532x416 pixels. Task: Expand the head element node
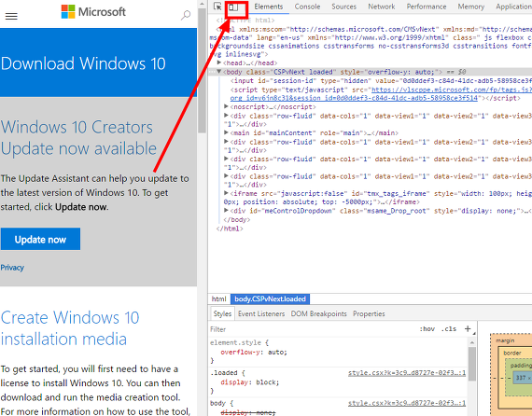coord(219,62)
